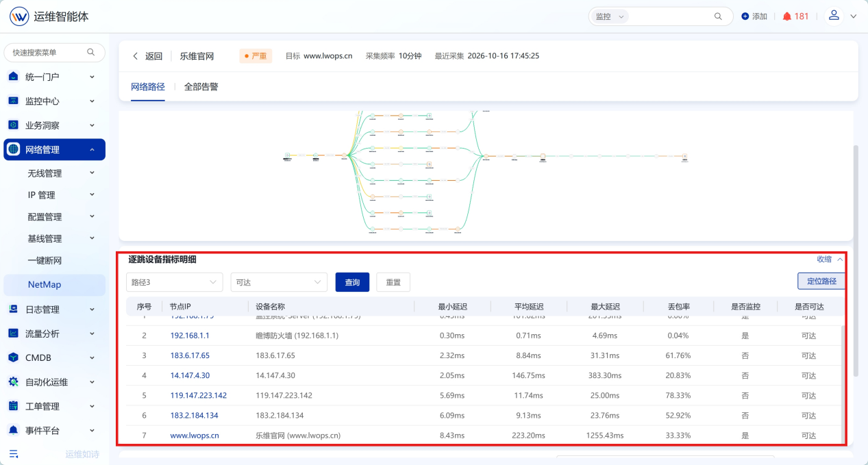Image resolution: width=868 pixels, height=465 pixels.
Task: Focus the 快速搜索菜单 search field
Action: pos(55,53)
